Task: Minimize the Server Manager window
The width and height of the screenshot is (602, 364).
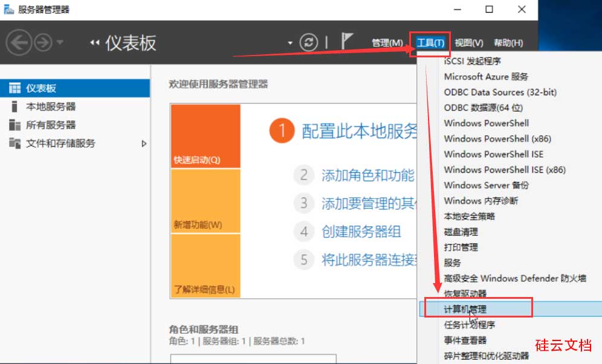Action: click(x=458, y=9)
